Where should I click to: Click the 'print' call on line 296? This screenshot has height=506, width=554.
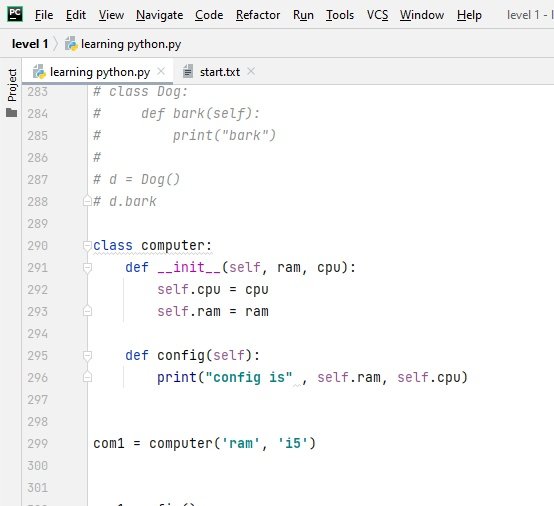pos(177,377)
